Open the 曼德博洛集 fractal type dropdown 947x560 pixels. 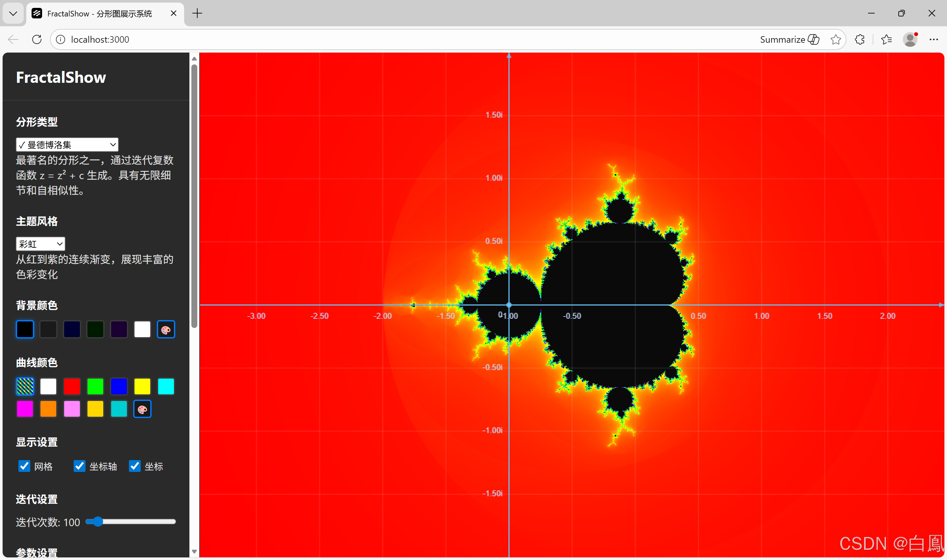coord(67,145)
